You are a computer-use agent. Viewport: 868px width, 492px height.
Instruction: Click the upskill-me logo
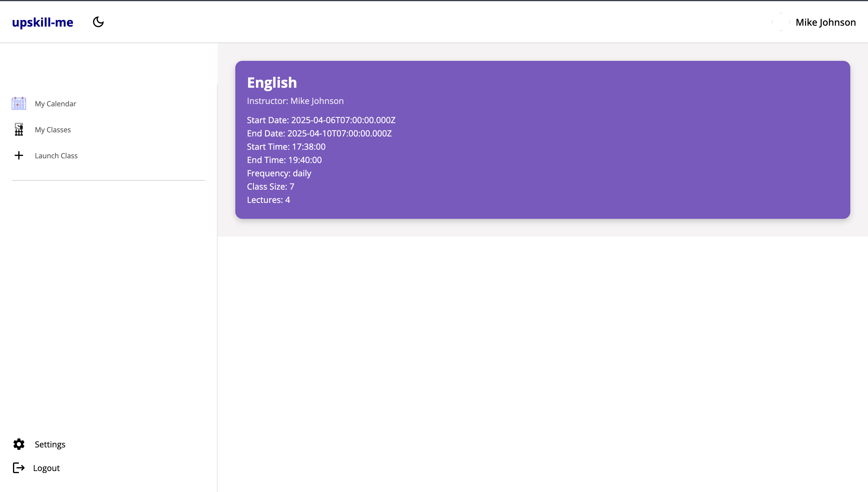point(43,22)
